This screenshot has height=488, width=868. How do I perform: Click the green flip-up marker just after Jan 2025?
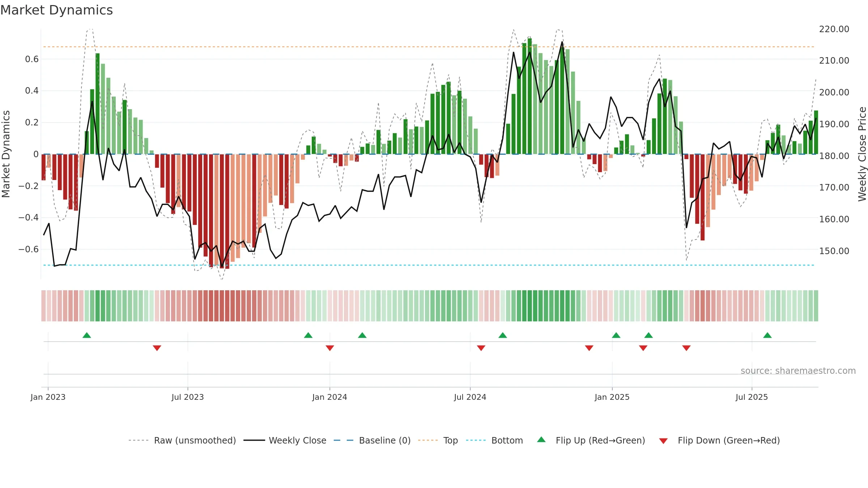point(616,335)
